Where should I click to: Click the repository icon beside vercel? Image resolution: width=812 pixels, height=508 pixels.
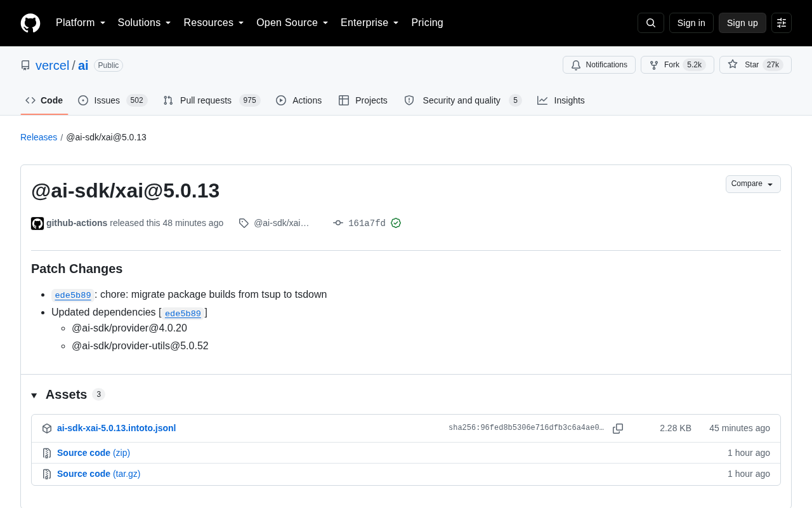(x=25, y=65)
